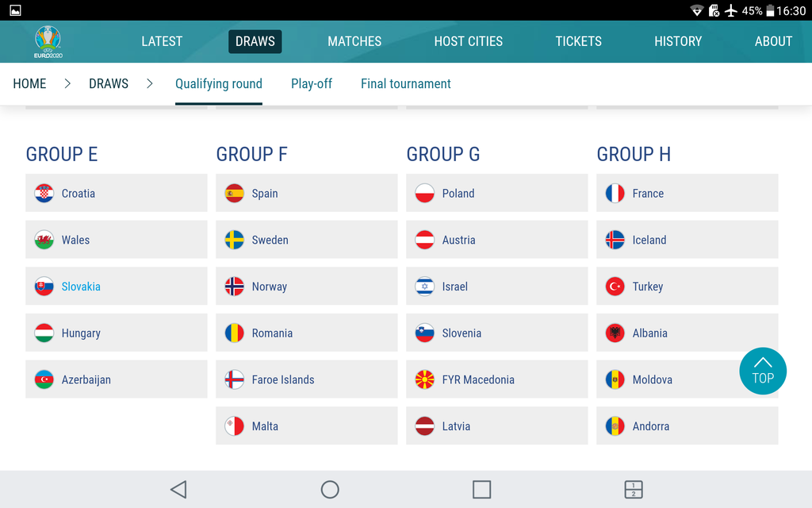Tap the Spain flag icon
812x508 pixels.
(235, 194)
